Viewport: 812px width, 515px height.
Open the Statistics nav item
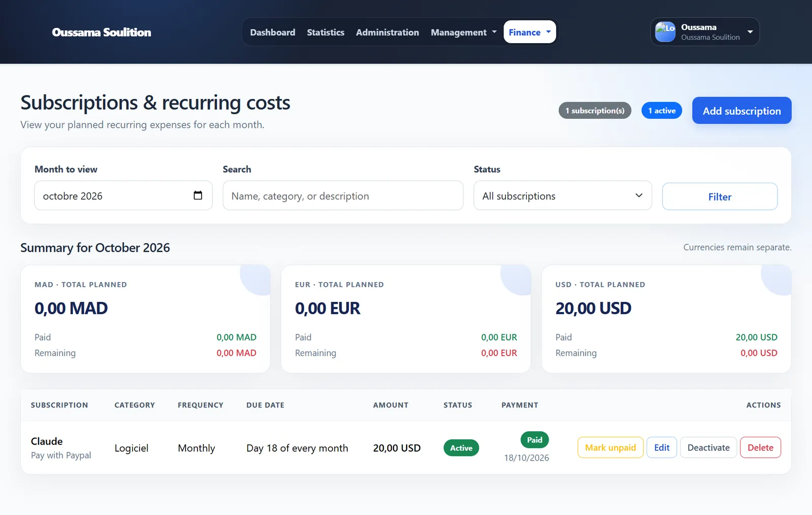(x=326, y=32)
